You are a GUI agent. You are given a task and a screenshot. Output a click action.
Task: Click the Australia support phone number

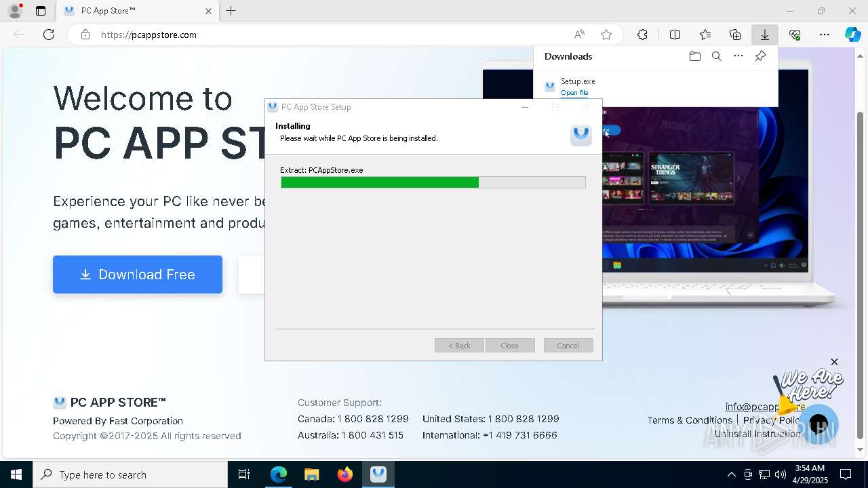[372, 435]
